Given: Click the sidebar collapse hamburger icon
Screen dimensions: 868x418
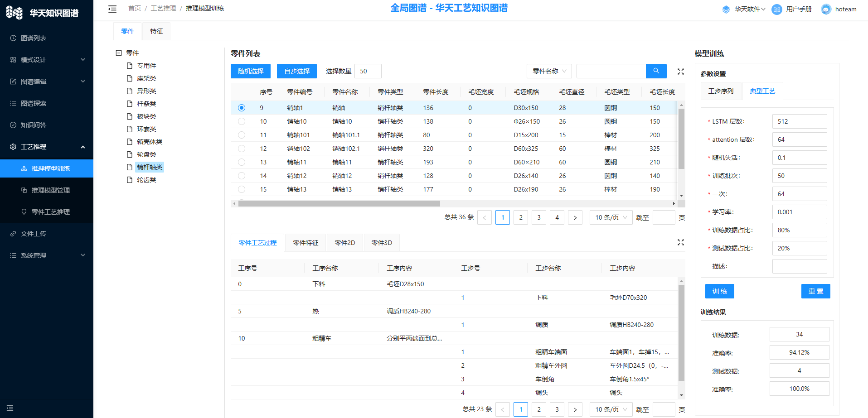Looking at the screenshot, I should (112, 9).
